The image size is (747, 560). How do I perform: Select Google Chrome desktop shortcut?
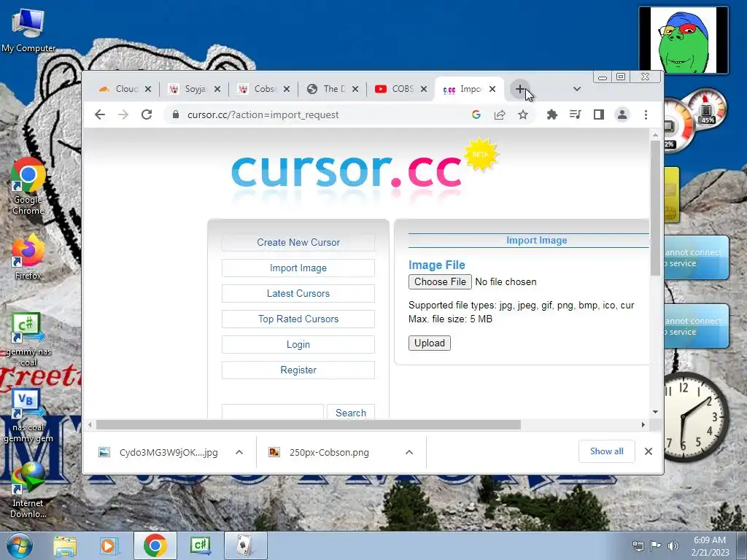tap(28, 187)
